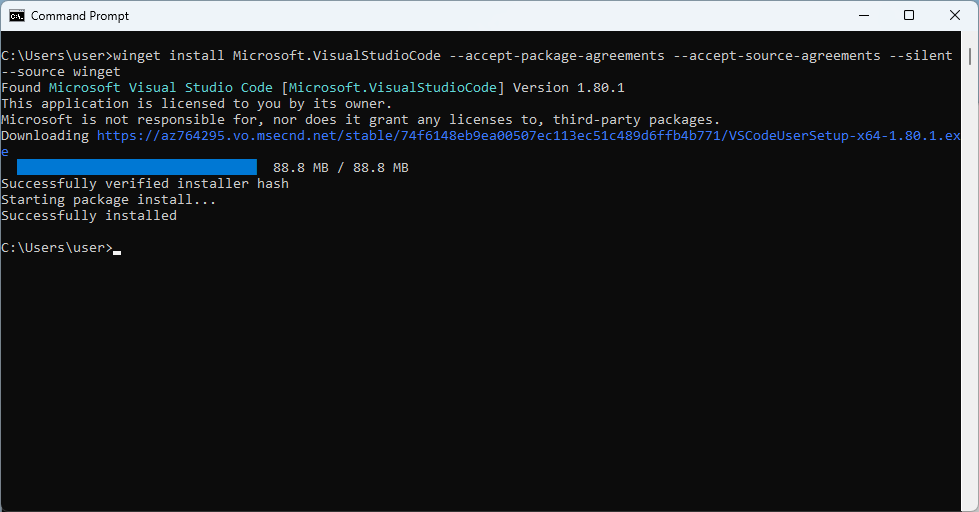Click 'Successfully verified installer hash' line
This screenshot has height=512, width=979.
145,184
